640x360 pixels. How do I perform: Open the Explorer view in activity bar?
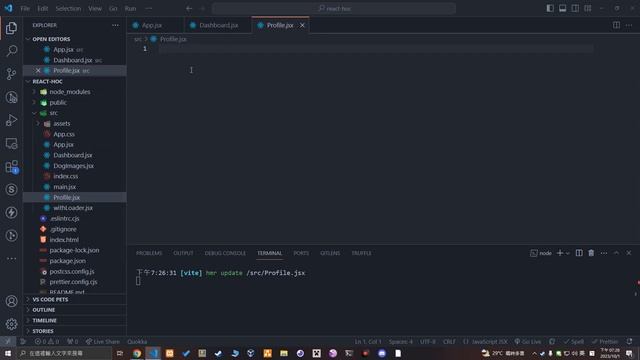click(x=11, y=28)
